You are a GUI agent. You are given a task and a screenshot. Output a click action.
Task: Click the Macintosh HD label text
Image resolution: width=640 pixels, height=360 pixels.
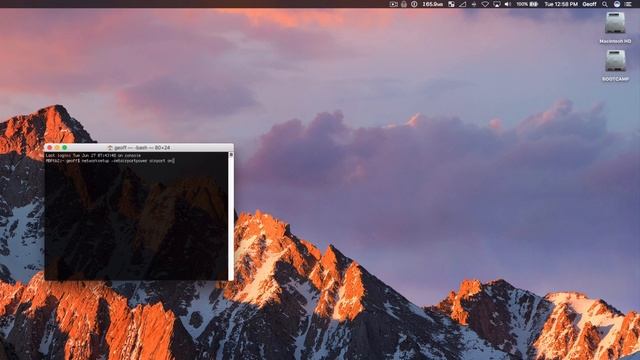point(615,41)
